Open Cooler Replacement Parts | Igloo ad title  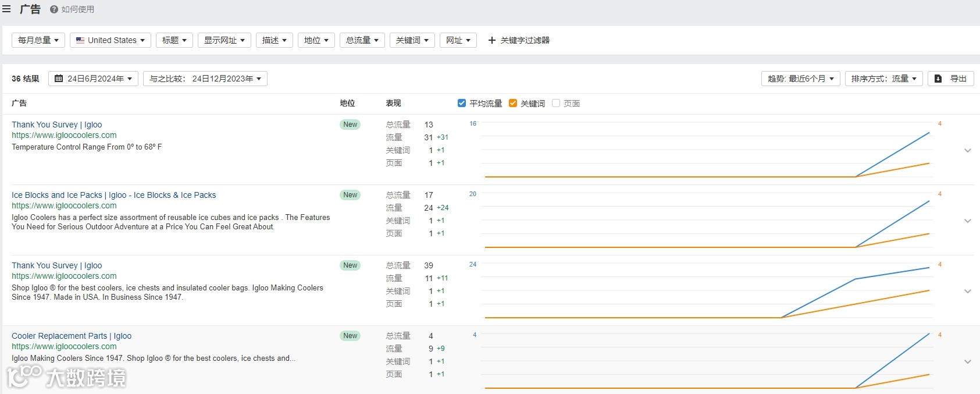pyautogui.click(x=72, y=336)
